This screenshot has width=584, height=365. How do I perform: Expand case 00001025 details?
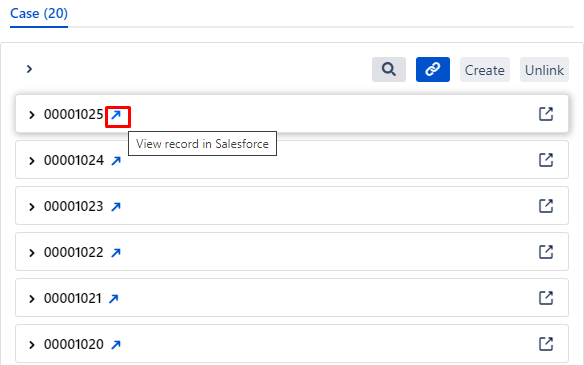tap(32, 115)
